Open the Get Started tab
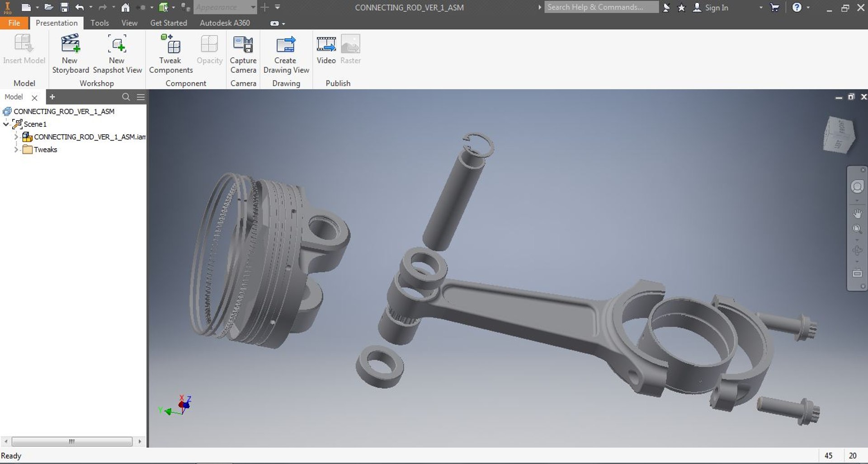The width and height of the screenshot is (868, 464). point(168,23)
